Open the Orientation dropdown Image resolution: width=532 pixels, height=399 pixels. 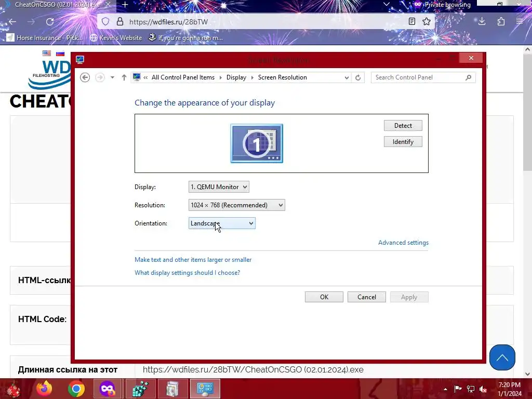(222, 223)
